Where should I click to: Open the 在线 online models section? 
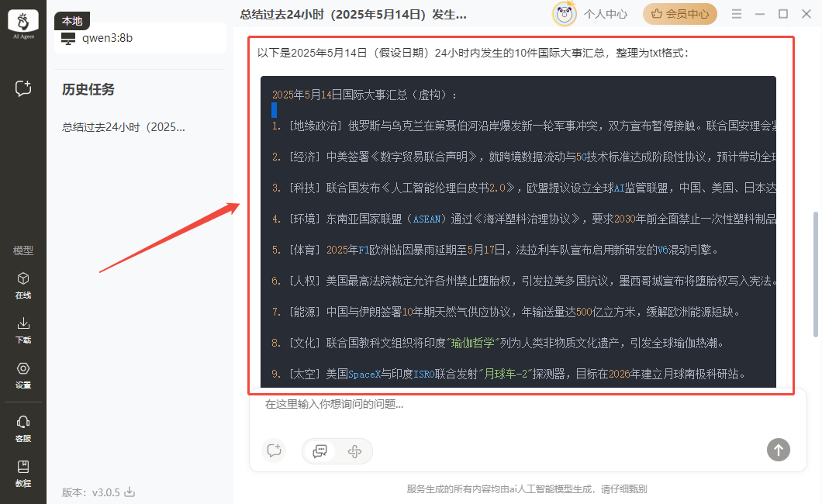click(x=23, y=285)
